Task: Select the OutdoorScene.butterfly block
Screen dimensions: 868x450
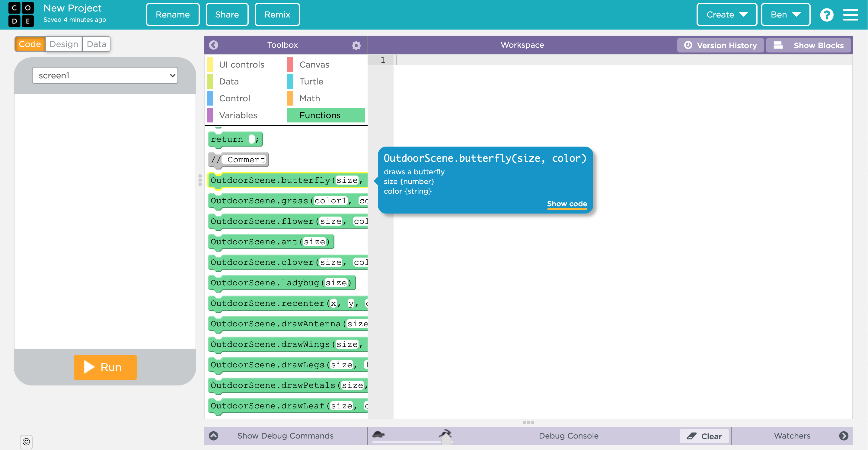Action: [287, 180]
